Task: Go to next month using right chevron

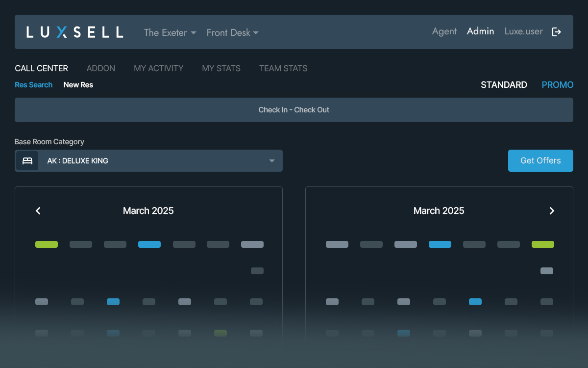Action: pyautogui.click(x=552, y=211)
